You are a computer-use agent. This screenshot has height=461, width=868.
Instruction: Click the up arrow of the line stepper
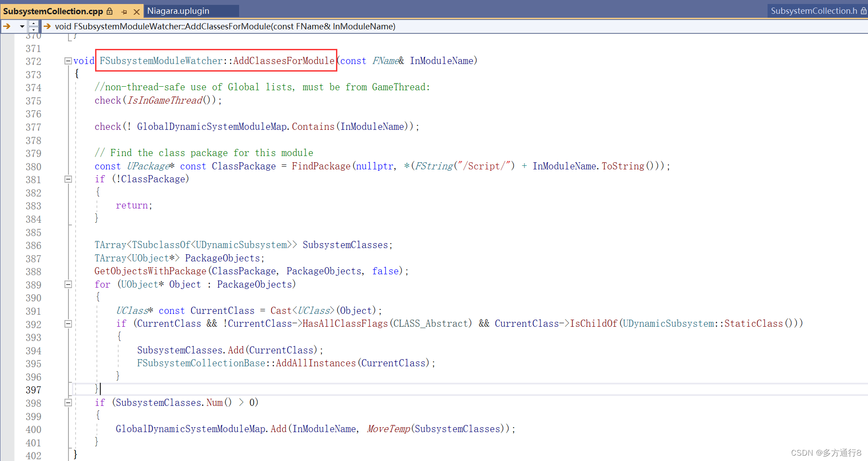coord(34,23)
